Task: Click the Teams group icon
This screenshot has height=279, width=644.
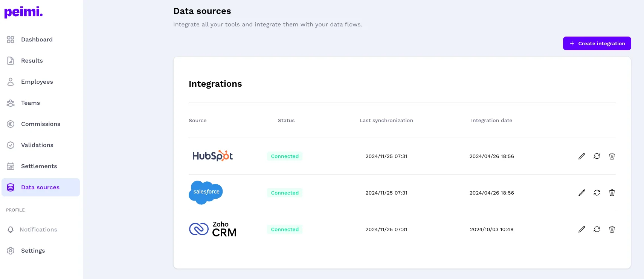Action: pos(11,103)
